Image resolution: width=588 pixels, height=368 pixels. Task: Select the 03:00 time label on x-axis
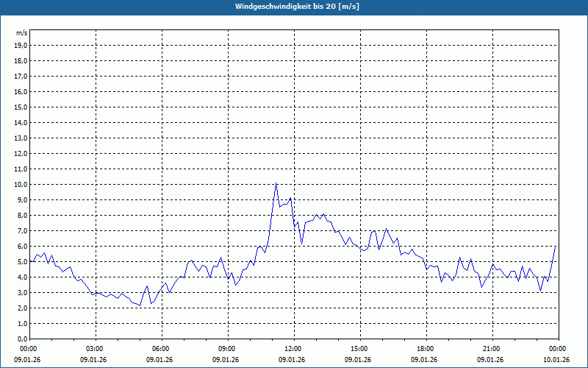pyautogui.click(x=95, y=349)
